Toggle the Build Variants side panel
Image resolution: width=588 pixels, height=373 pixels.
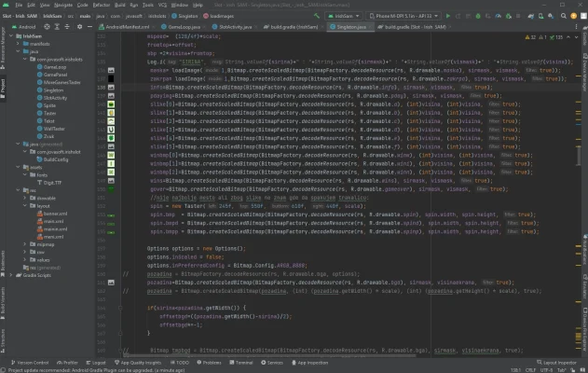coord(3,303)
